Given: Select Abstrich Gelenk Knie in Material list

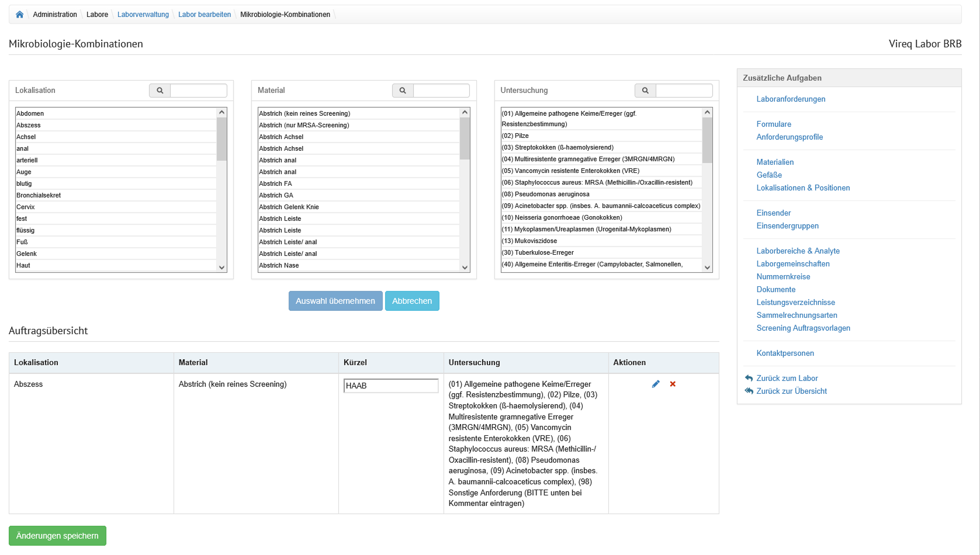Looking at the screenshot, I should [x=289, y=207].
